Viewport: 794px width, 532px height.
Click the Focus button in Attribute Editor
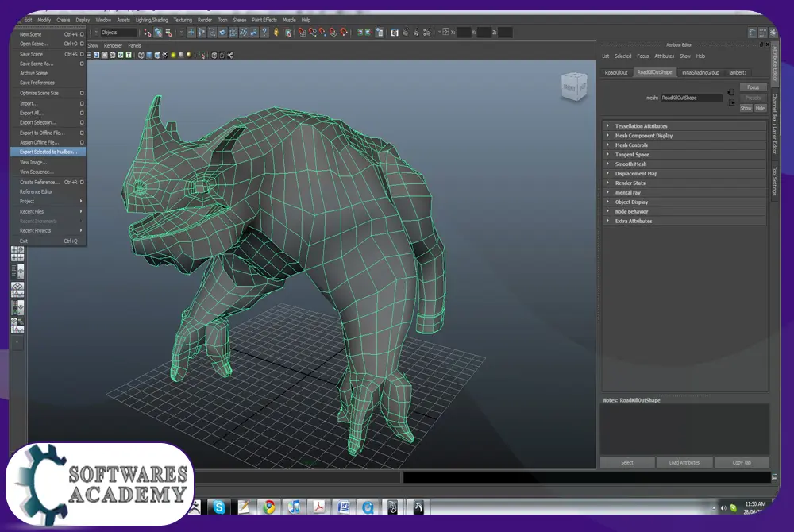click(x=753, y=87)
